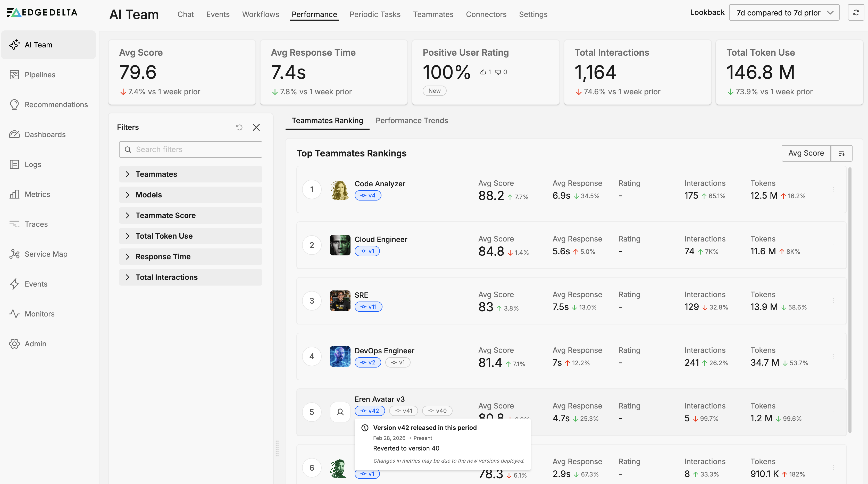Image resolution: width=868 pixels, height=484 pixels.
Task: Open the Pipelines section from sidebar
Action: coord(39,74)
